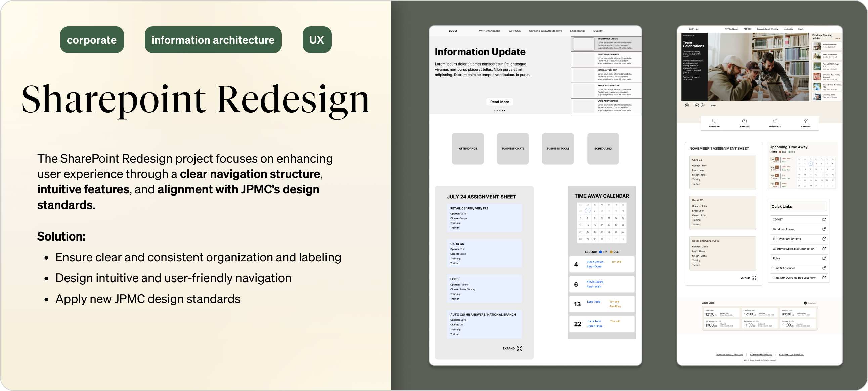Image resolution: width=868 pixels, height=391 pixels.
Task: Open the Attendance clock icon
Action: point(744,121)
